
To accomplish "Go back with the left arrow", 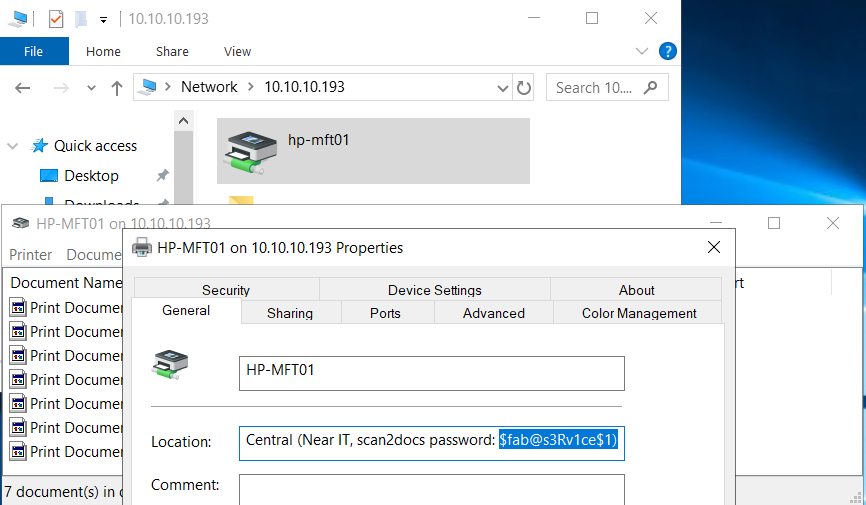I will pos(23,88).
